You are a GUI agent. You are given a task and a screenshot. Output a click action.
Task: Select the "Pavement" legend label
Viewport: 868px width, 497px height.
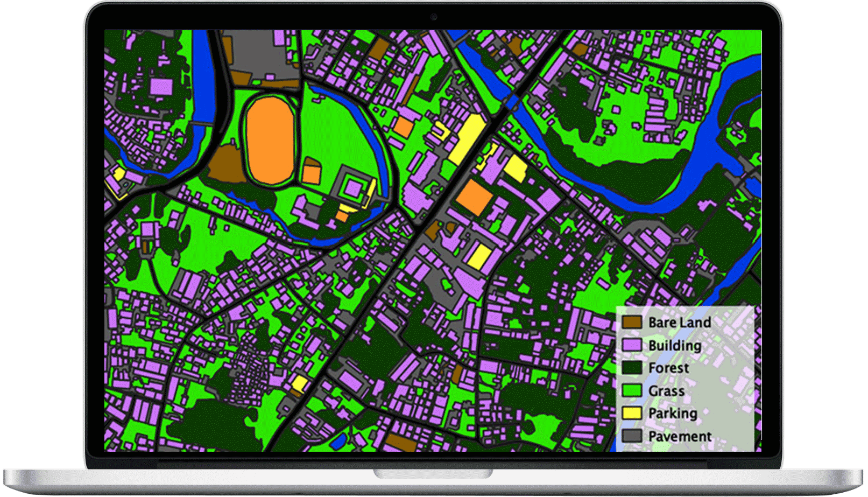680,436
